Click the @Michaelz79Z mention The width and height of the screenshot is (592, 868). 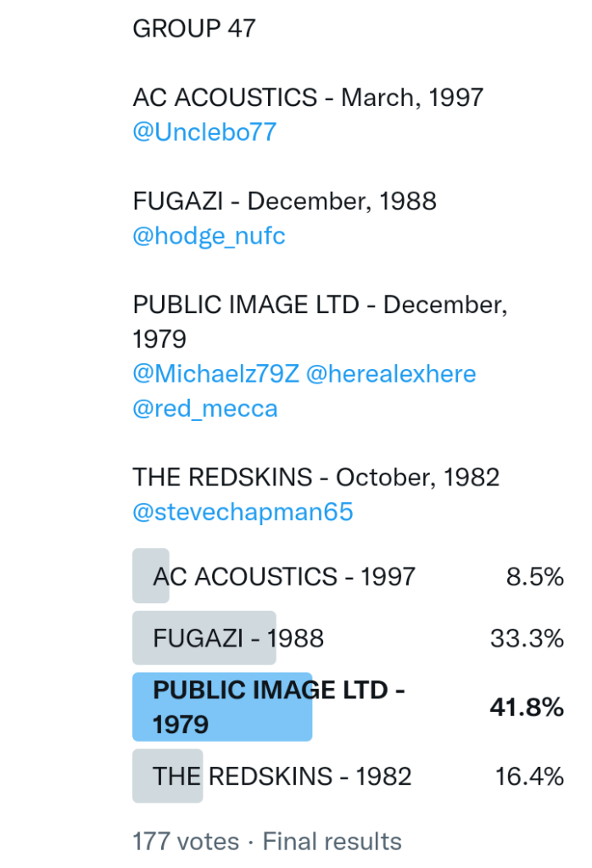pyautogui.click(x=215, y=374)
